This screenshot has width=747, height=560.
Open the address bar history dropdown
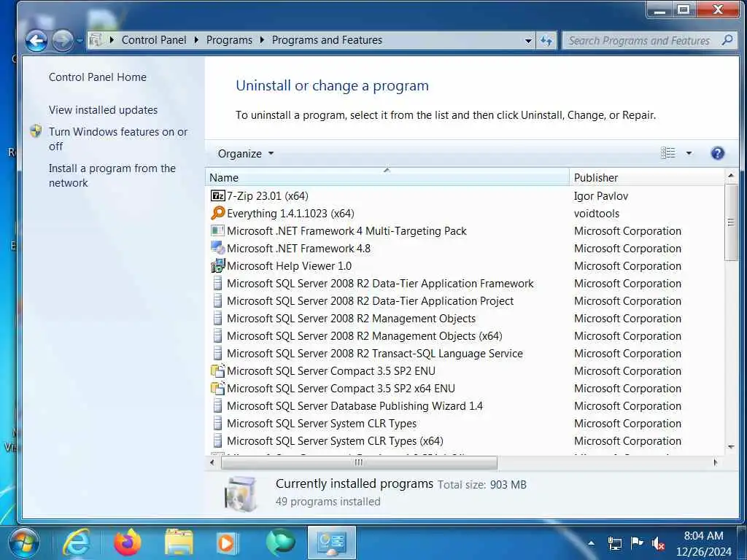528,41
